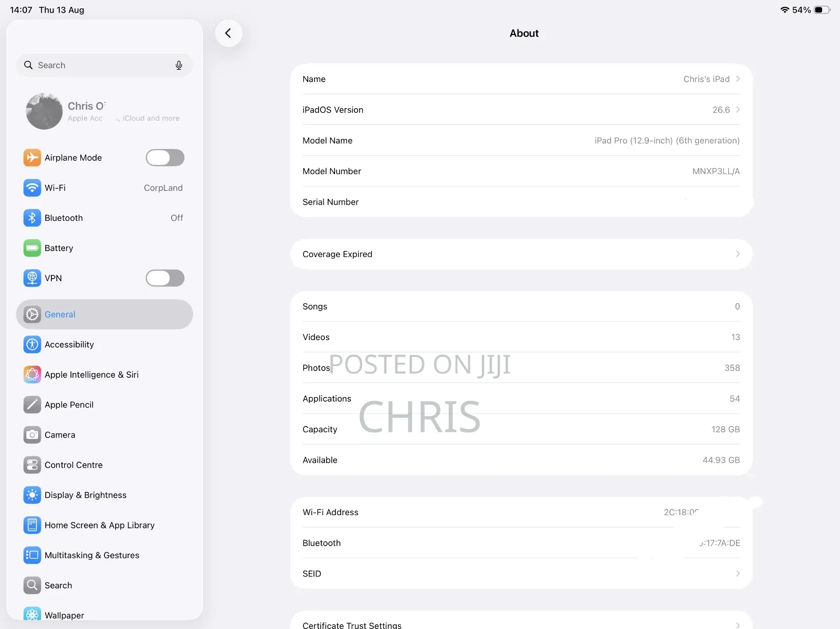Open Certificate Trust Settings chevron
Screen dimensions: 840x629
pos(738,625)
